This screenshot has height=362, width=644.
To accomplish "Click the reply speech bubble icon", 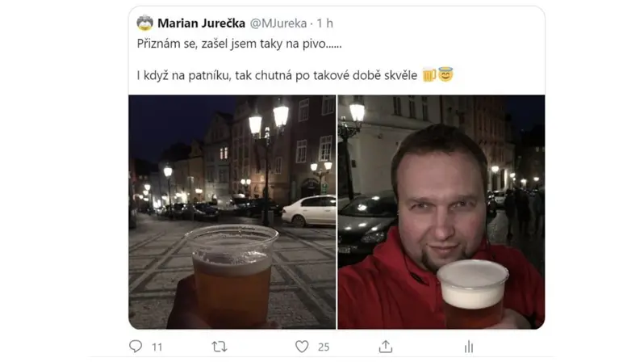I will (x=136, y=347).
